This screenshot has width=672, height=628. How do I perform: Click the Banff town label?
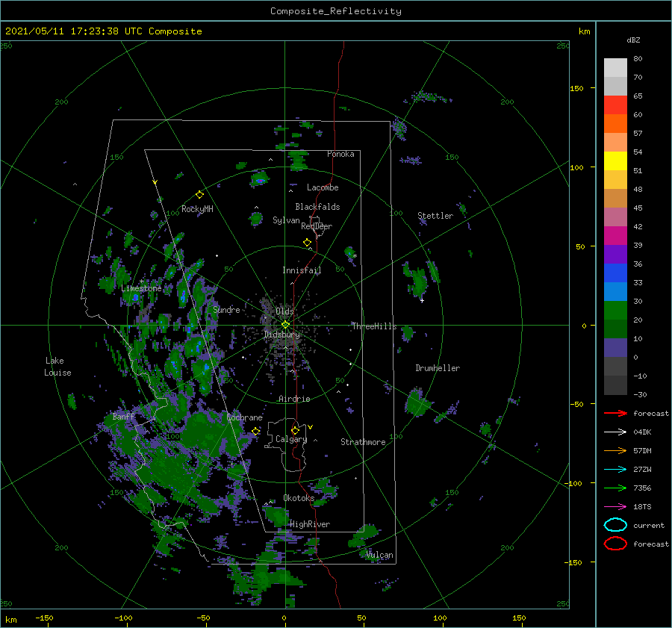tap(123, 416)
